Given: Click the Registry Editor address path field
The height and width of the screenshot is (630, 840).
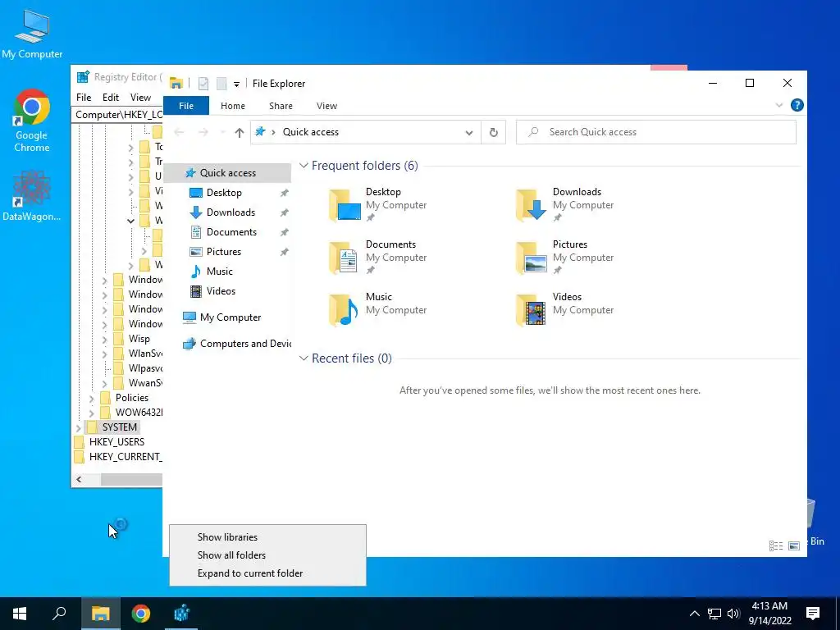Looking at the screenshot, I should click(x=117, y=115).
